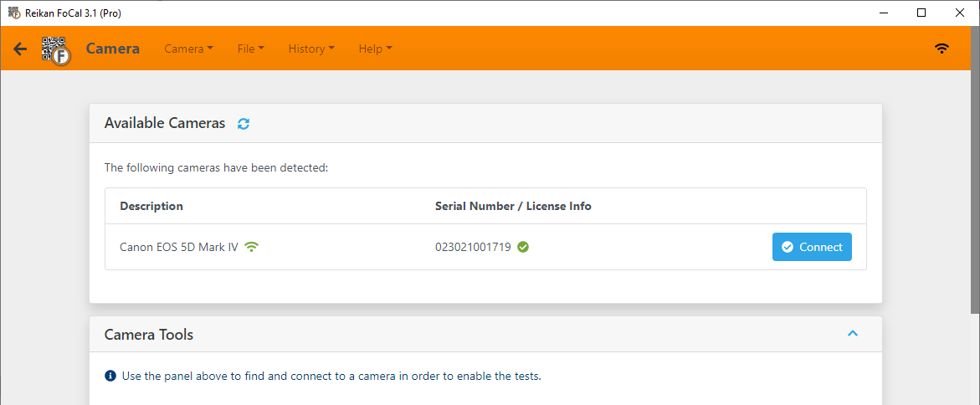
Task: Click the green Wi-Fi icon beside Canon EOS 5D
Action: point(251,247)
